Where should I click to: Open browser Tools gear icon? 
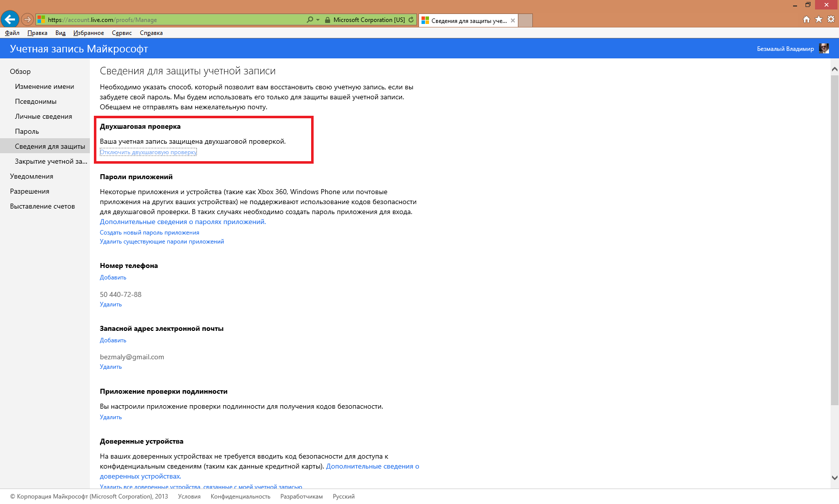(831, 19)
